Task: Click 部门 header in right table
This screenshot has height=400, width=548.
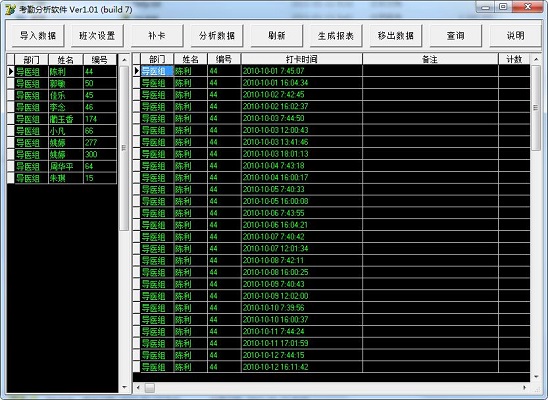Action: pos(157,59)
